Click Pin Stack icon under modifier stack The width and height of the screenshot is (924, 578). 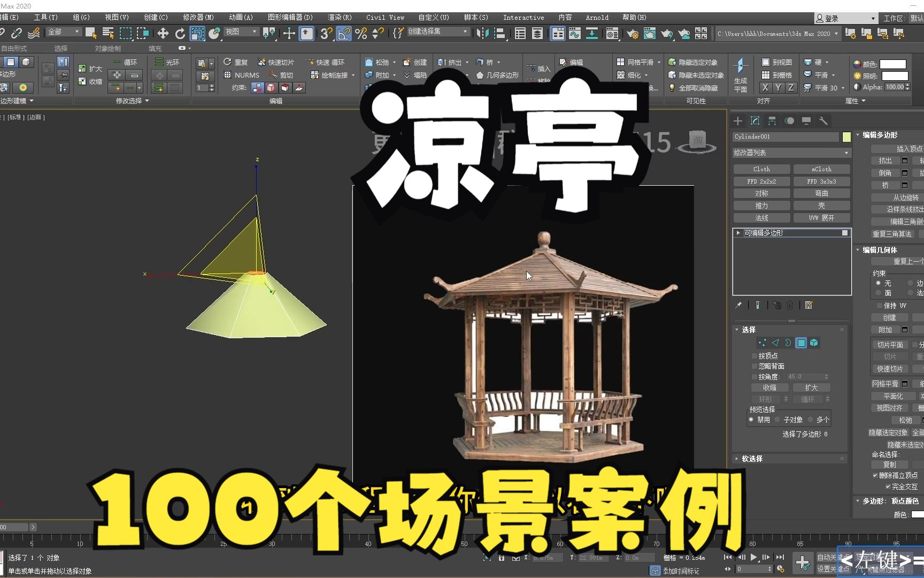click(x=738, y=305)
